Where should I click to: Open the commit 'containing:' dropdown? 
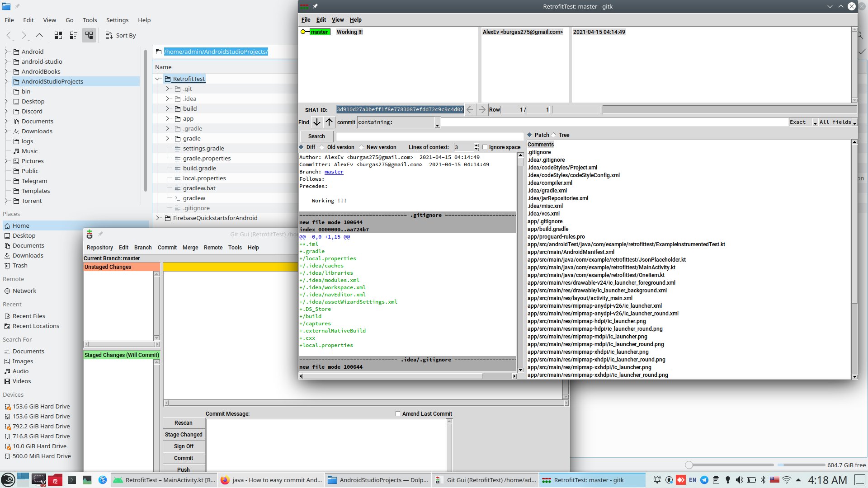click(437, 122)
